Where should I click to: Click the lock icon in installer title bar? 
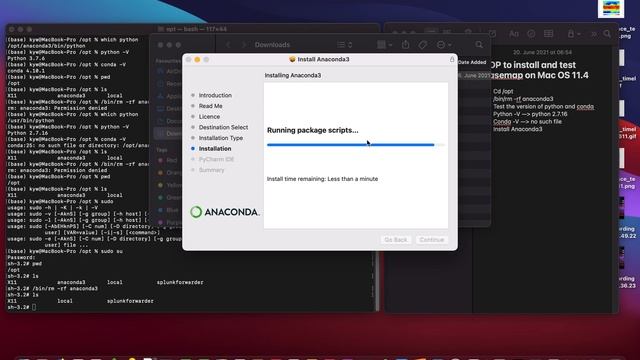[x=452, y=60]
